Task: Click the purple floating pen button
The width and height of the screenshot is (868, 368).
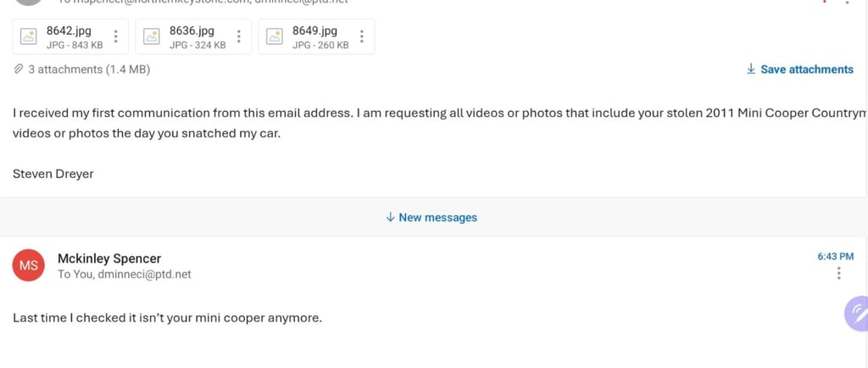Action: pyautogui.click(x=857, y=314)
